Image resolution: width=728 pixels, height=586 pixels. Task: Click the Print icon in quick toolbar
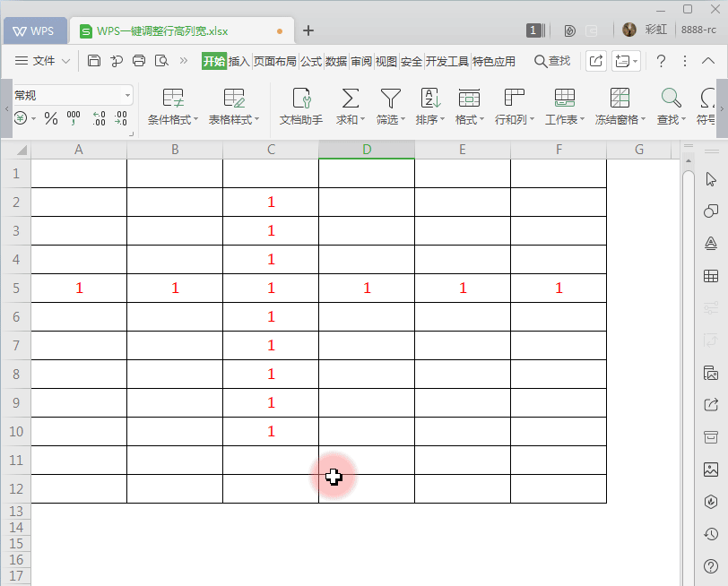139,61
